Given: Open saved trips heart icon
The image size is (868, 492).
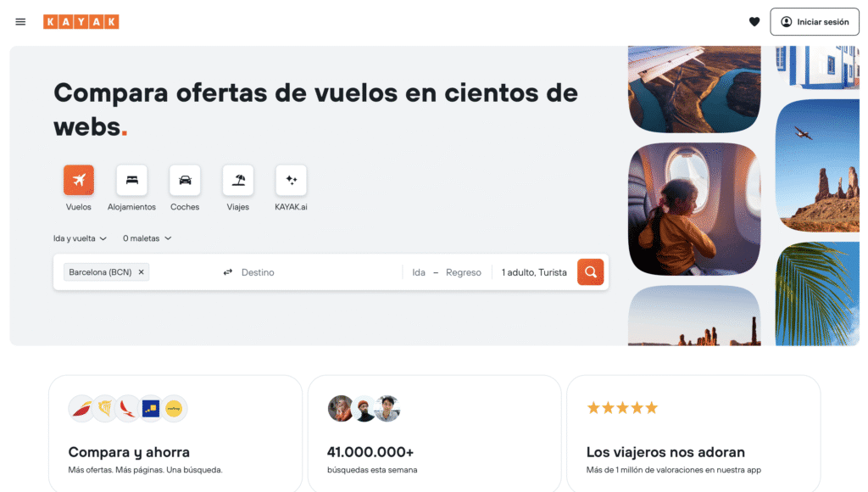Looking at the screenshot, I should 754,21.
